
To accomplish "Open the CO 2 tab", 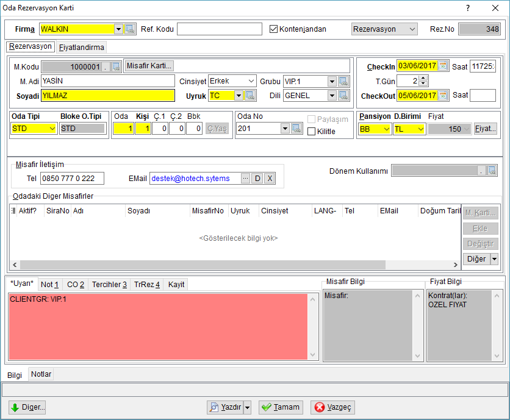I will 76,285.
